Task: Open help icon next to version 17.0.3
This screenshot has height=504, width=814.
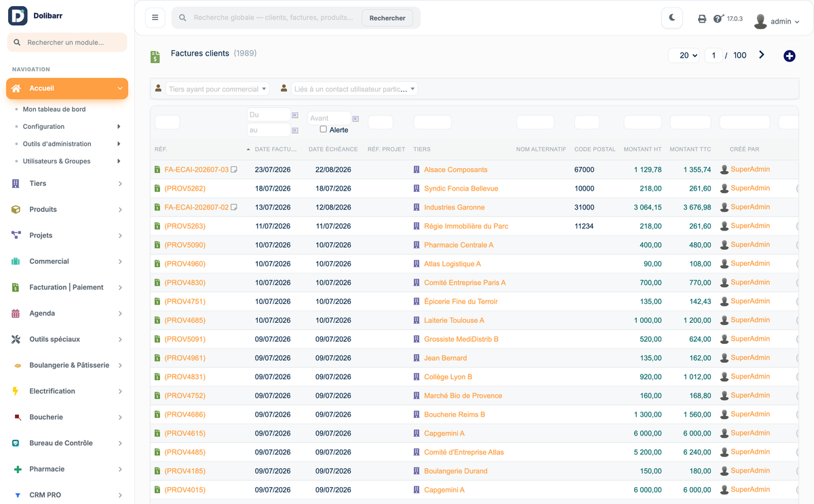Action: pos(718,19)
